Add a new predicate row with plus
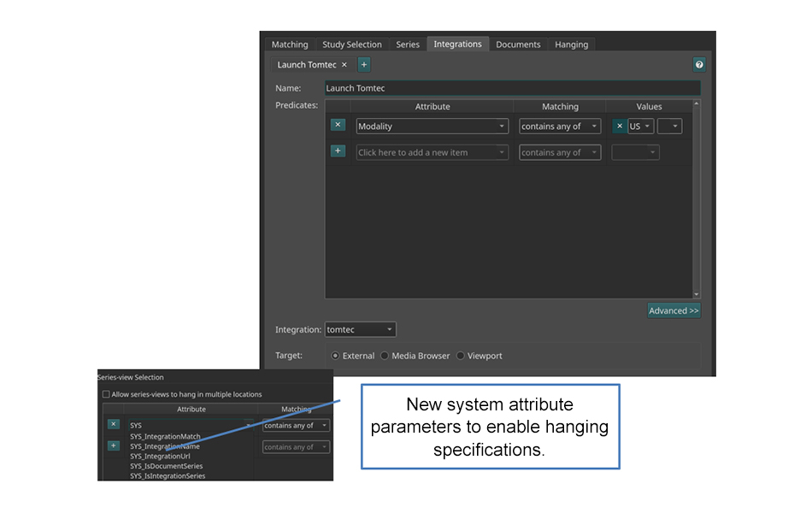 pos(338,150)
